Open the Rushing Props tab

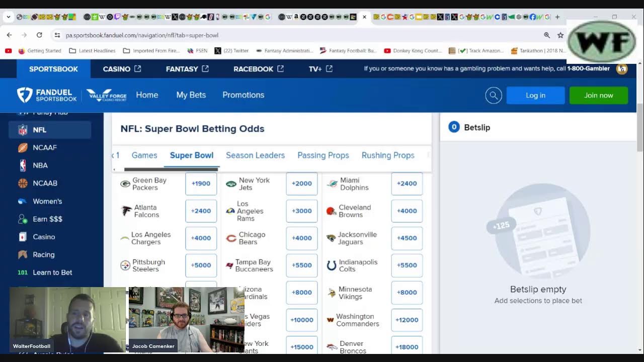pyautogui.click(x=388, y=155)
